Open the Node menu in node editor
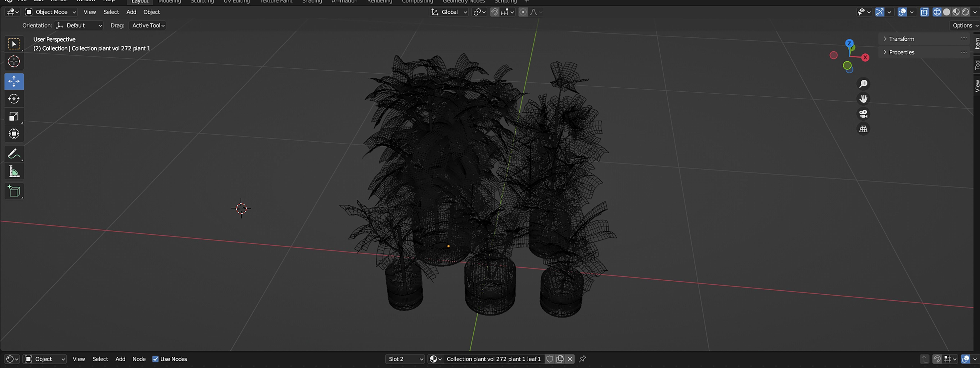Image resolution: width=980 pixels, height=368 pixels. pyautogui.click(x=139, y=359)
